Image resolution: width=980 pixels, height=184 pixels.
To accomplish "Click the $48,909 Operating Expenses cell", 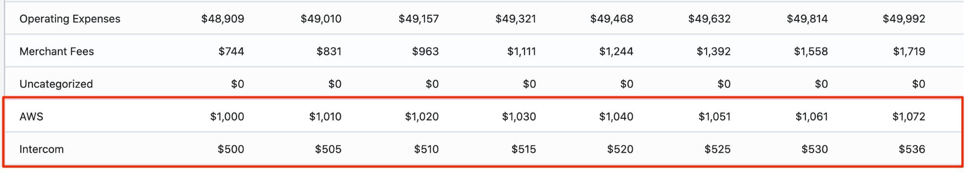I will [x=222, y=19].
